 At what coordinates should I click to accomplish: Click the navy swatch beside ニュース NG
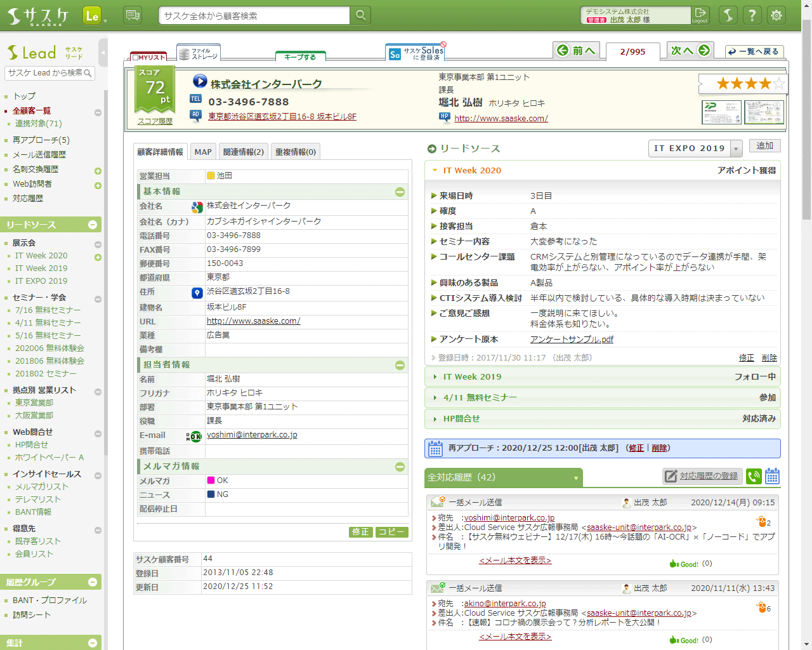(211, 494)
